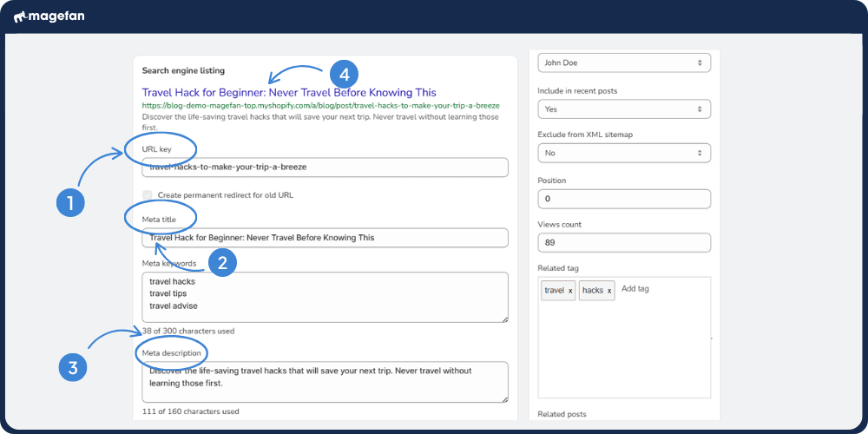Enable Create permanent redirect for old URL
Image resolution: width=868 pixels, height=434 pixels.
[x=148, y=195]
